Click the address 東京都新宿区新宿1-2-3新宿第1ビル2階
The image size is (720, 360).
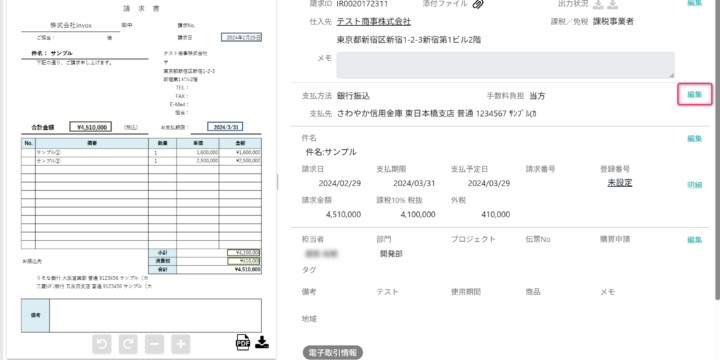pos(409,40)
